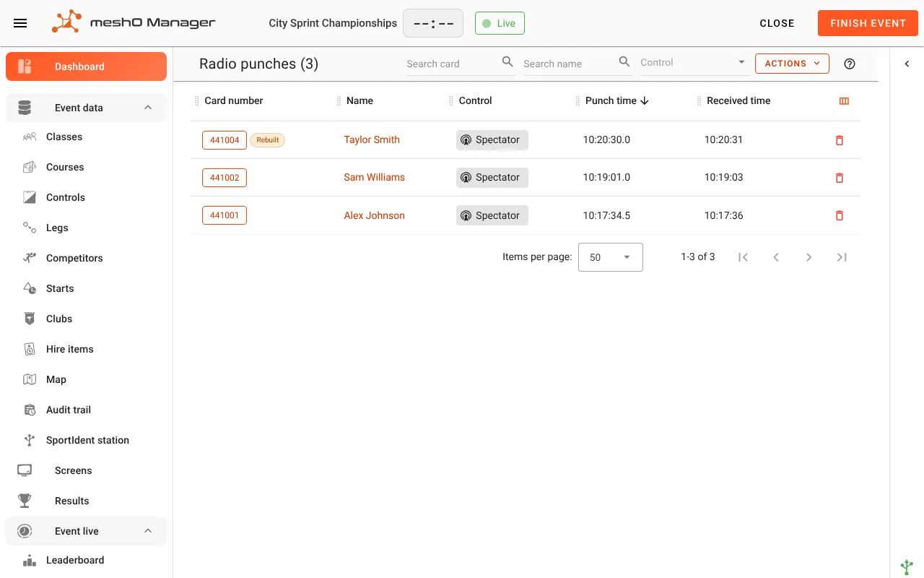Toggle the Live status indicator
Viewport: 924px width, 578px height.
(500, 23)
